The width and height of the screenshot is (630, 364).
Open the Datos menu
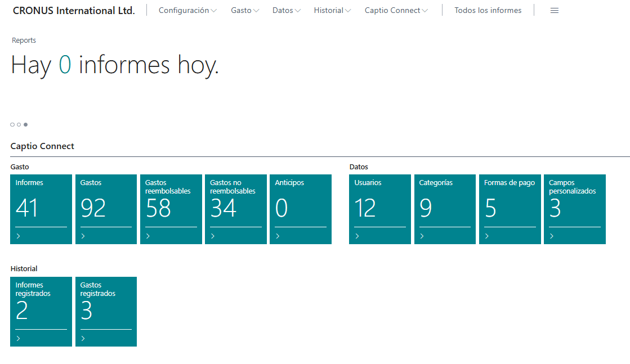[286, 11]
